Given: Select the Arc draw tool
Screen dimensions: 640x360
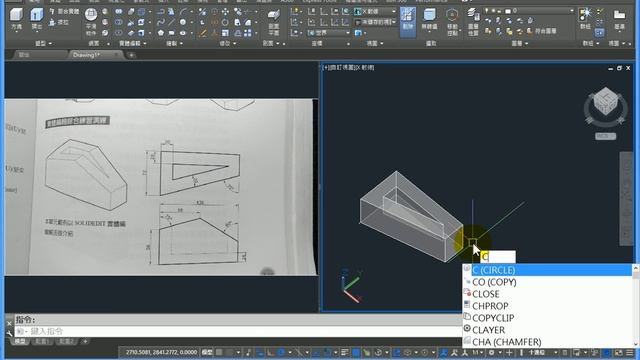Looking at the screenshot, I should [x=182, y=12].
